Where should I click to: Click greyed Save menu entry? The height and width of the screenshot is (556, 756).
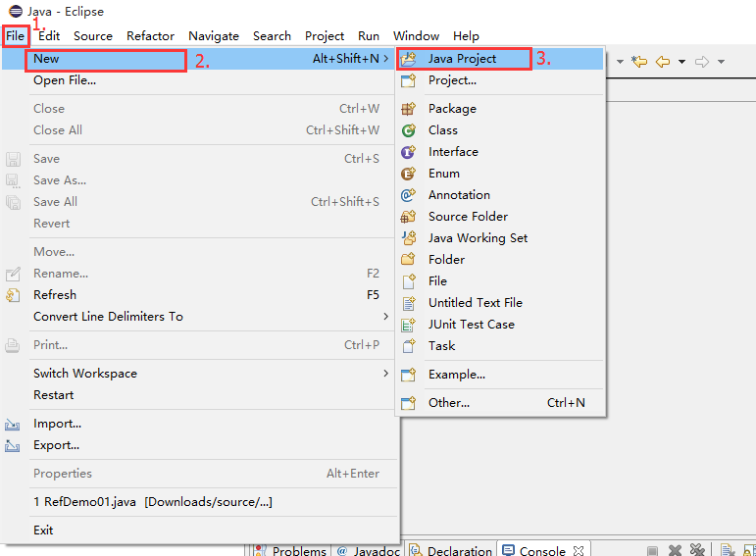coord(200,159)
